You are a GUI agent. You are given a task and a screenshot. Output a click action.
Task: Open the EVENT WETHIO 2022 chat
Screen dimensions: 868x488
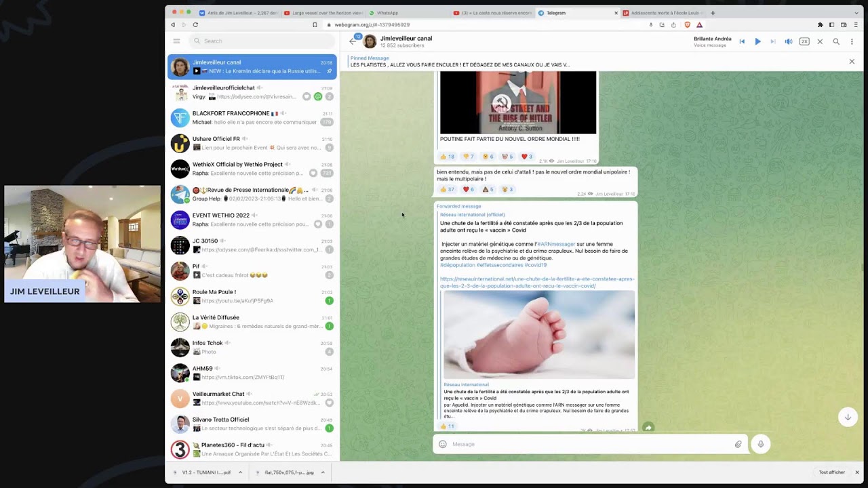click(x=252, y=220)
